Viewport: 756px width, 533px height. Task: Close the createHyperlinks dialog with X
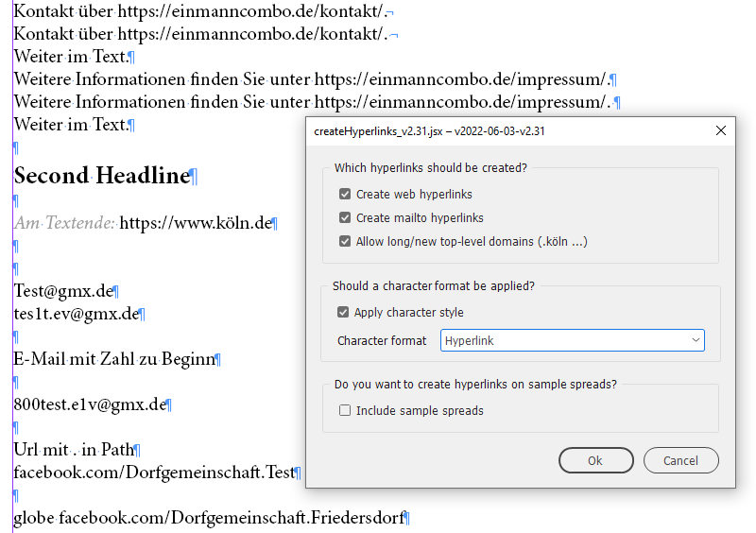720,131
